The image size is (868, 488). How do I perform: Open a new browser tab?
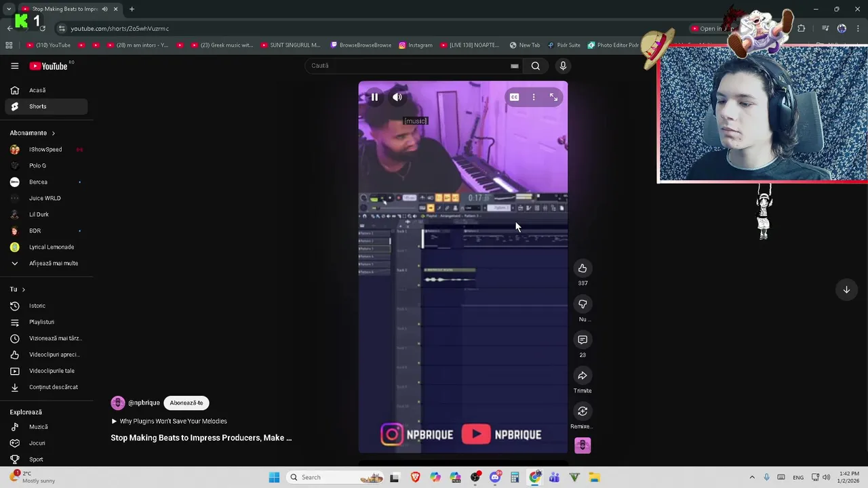[132, 9]
